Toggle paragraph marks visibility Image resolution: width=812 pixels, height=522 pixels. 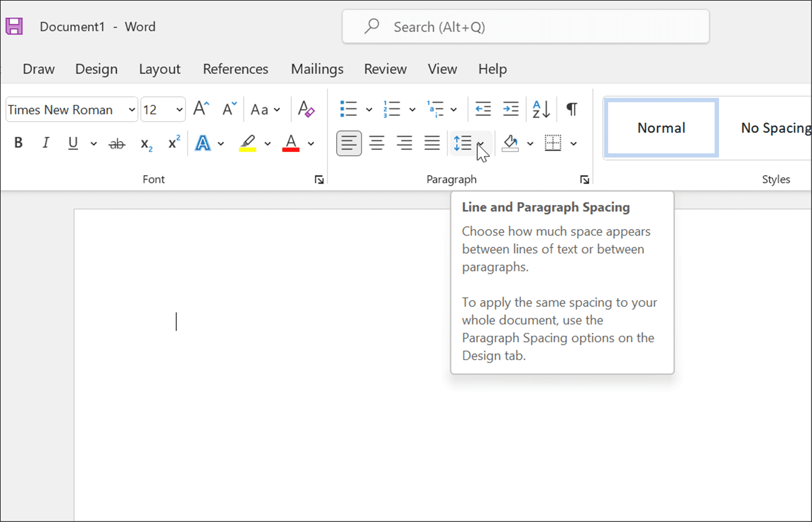(571, 109)
